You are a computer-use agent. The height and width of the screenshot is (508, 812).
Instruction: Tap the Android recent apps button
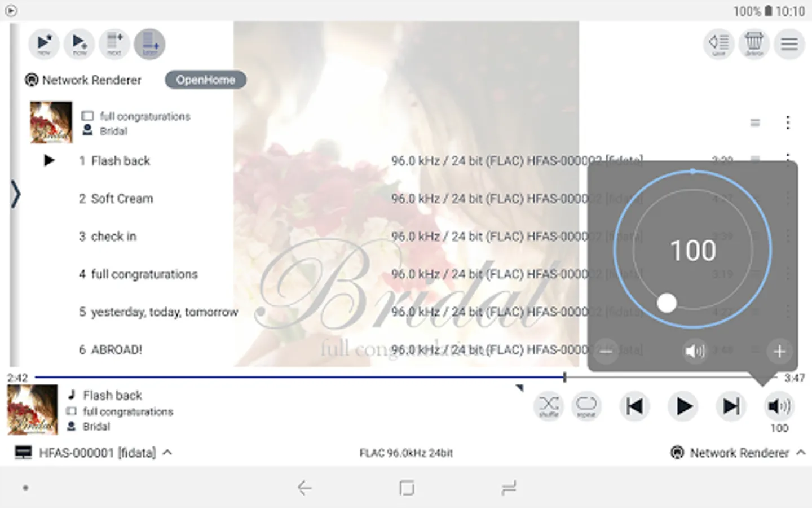coord(509,488)
